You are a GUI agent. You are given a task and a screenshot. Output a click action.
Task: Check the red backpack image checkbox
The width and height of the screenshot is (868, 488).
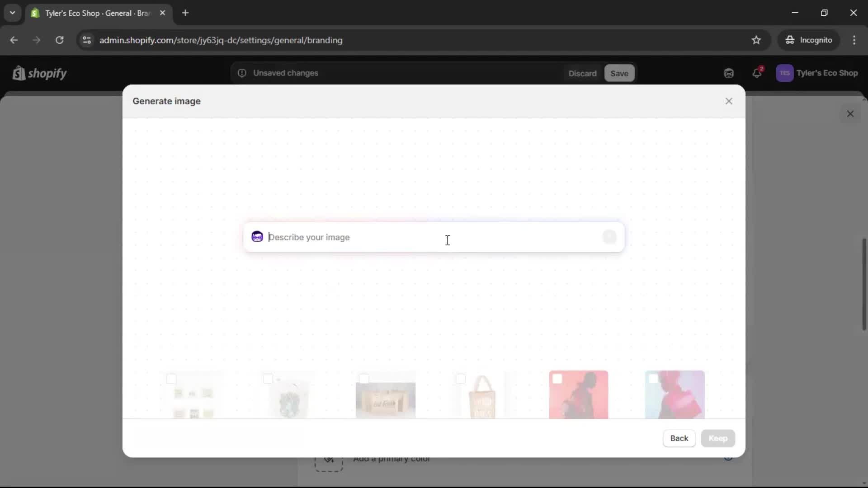pos(558,379)
